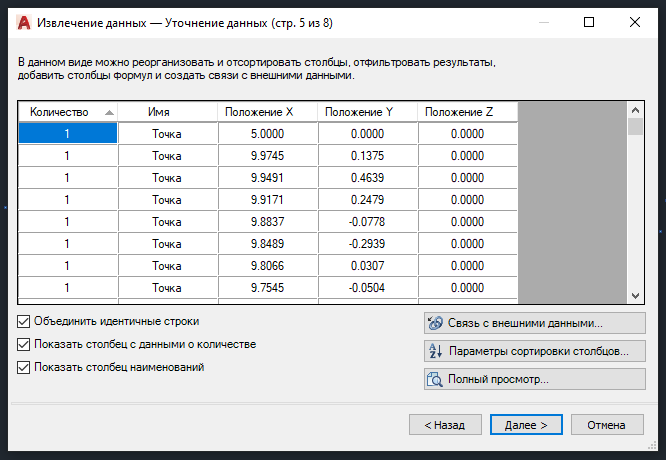666x460 pixels.
Task: Close the data extraction dialog
Action: coord(635,21)
